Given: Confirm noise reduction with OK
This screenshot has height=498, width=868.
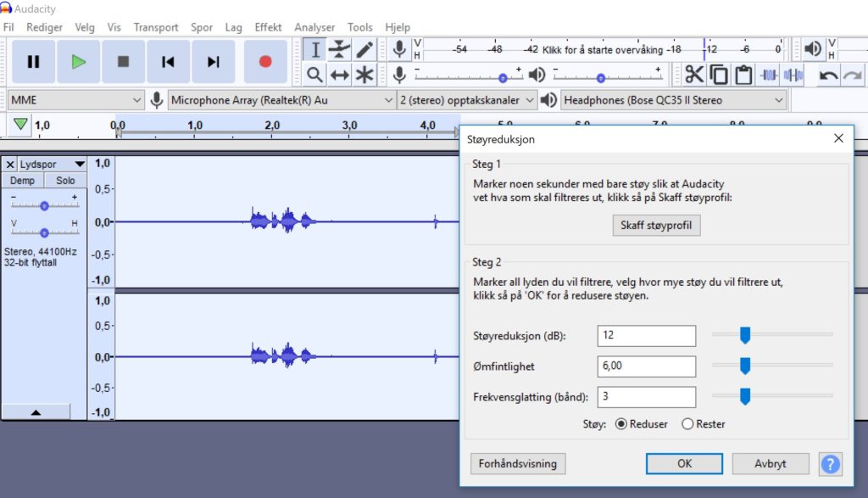Looking at the screenshot, I should (684, 464).
